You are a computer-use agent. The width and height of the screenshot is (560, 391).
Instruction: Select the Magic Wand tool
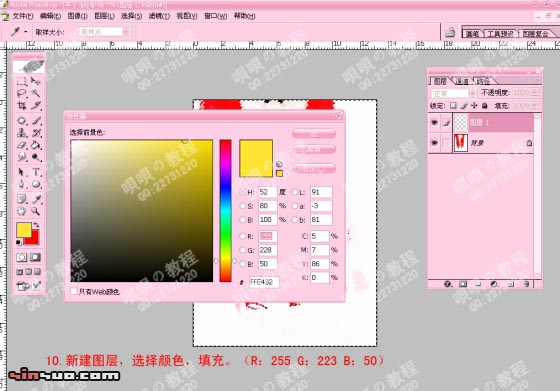tap(36, 94)
